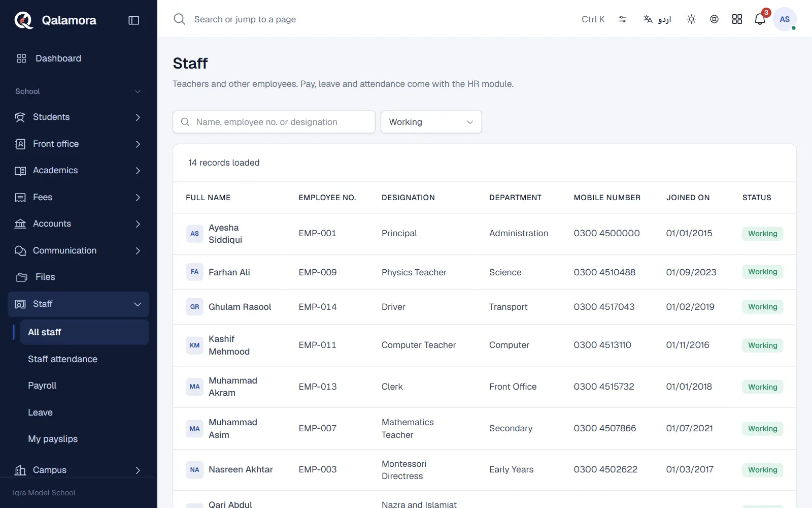Click Ghulam Rasool's GR avatar
The image size is (812, 508).
pyautogui.click(x=194, y=307)
